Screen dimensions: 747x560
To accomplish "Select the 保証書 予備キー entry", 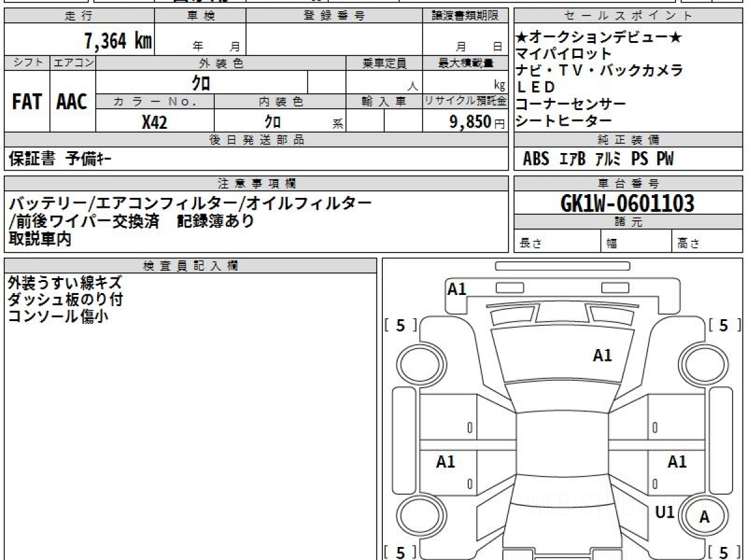I will pos(60,159).
